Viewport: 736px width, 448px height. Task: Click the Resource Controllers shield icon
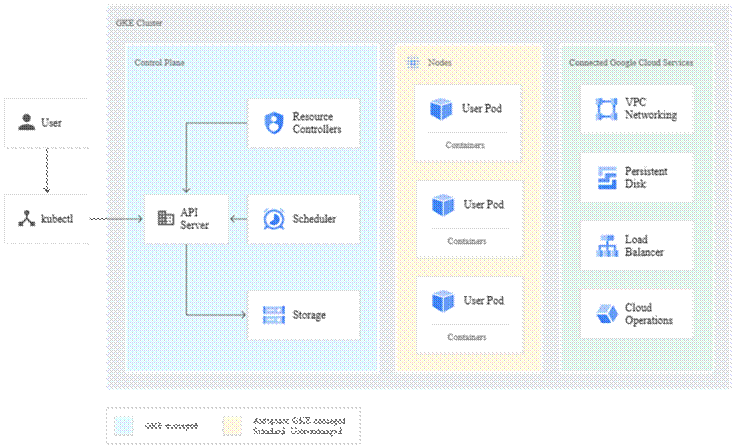[274, 123]
